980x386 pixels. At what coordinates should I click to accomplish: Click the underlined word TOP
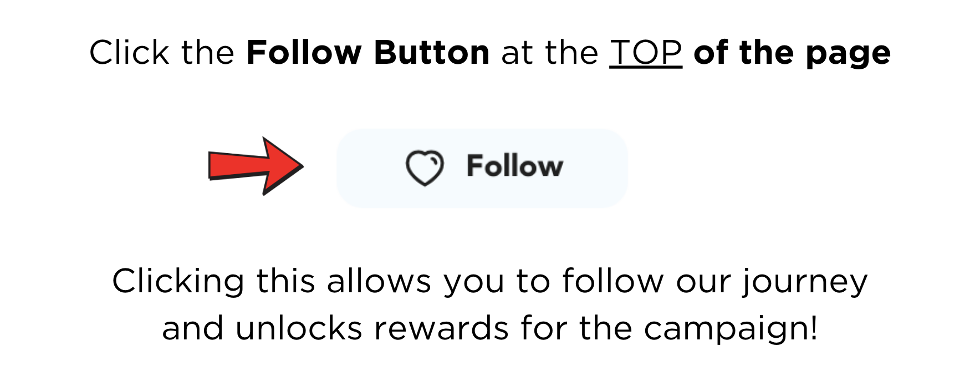click(x=646, y=53)
